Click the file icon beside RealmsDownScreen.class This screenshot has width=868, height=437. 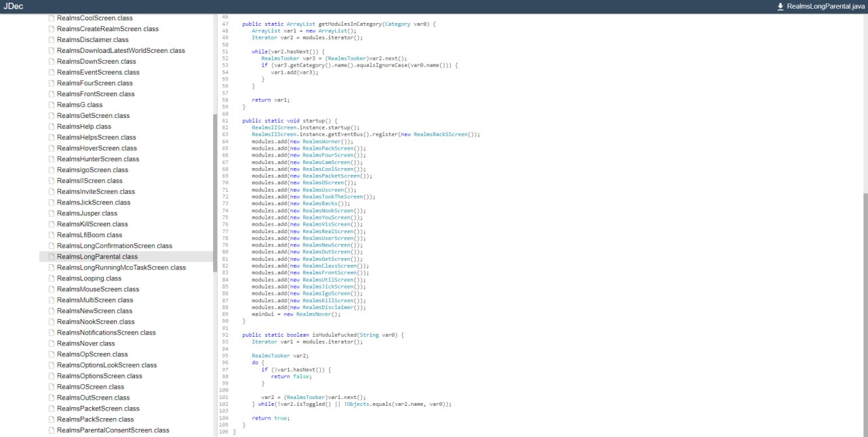(52, 62)
